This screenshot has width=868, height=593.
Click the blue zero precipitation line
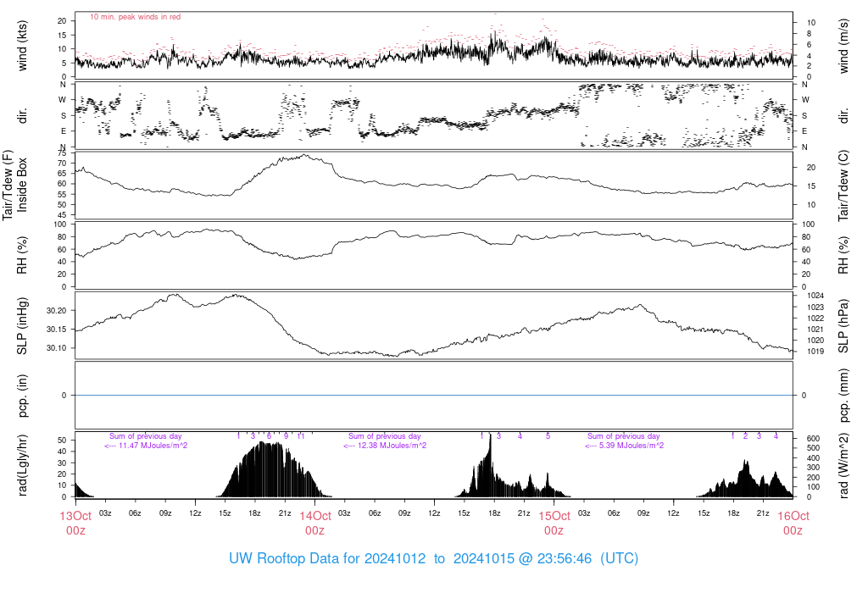tap(434, 395)
